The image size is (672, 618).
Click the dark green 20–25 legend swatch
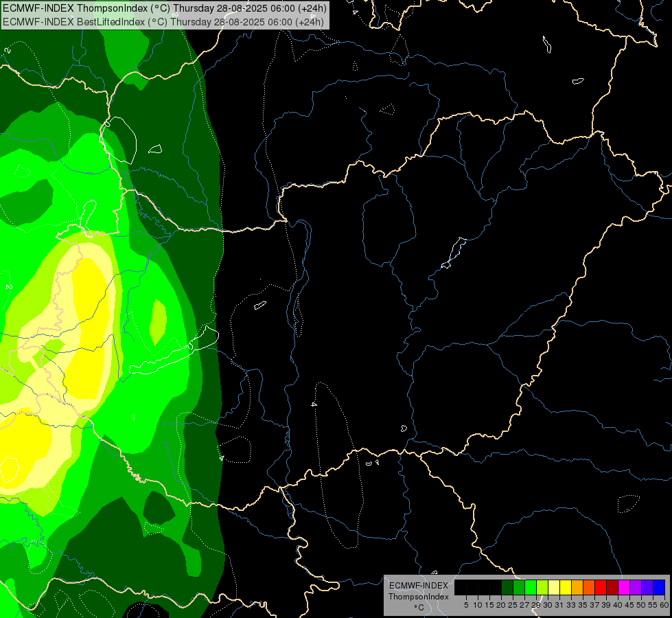coord(507,587)
